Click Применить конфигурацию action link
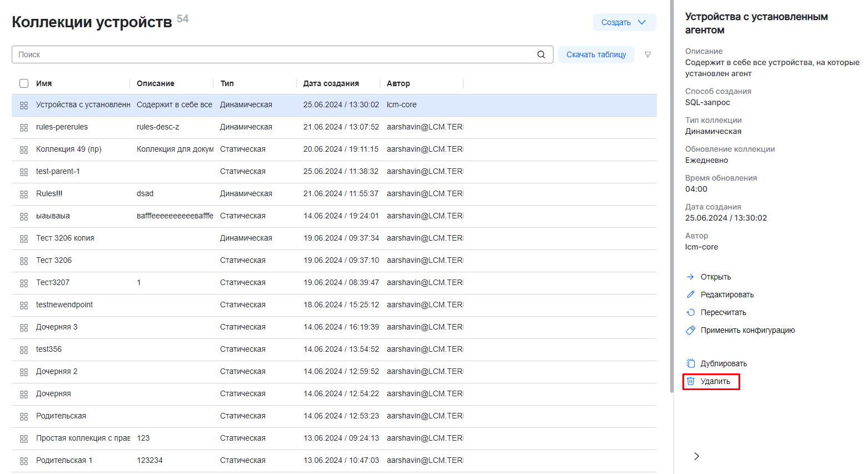This screenshot has height=474, width=868. [x=747, y=330]
